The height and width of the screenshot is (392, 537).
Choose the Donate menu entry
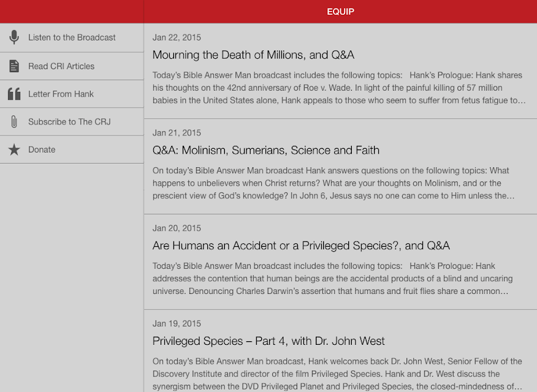point(72,149)
